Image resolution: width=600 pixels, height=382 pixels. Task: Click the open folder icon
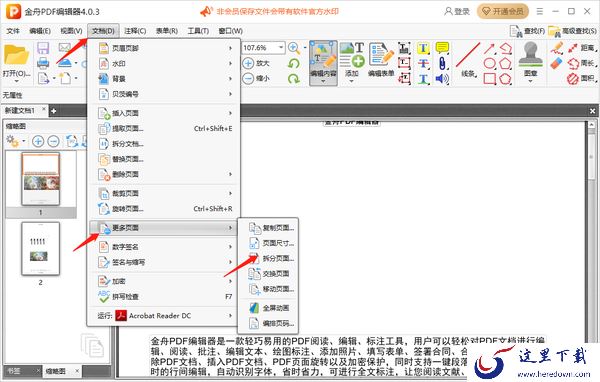click(x=16, y=55)
